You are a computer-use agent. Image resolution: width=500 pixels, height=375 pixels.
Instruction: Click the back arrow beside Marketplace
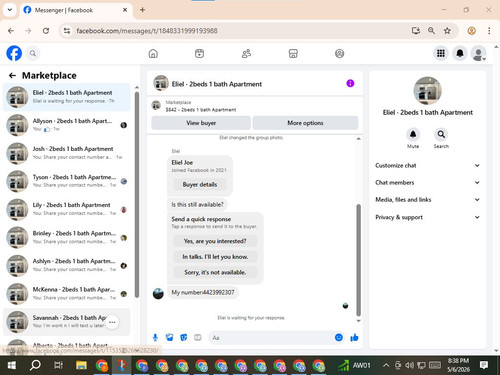click(12, 76)
